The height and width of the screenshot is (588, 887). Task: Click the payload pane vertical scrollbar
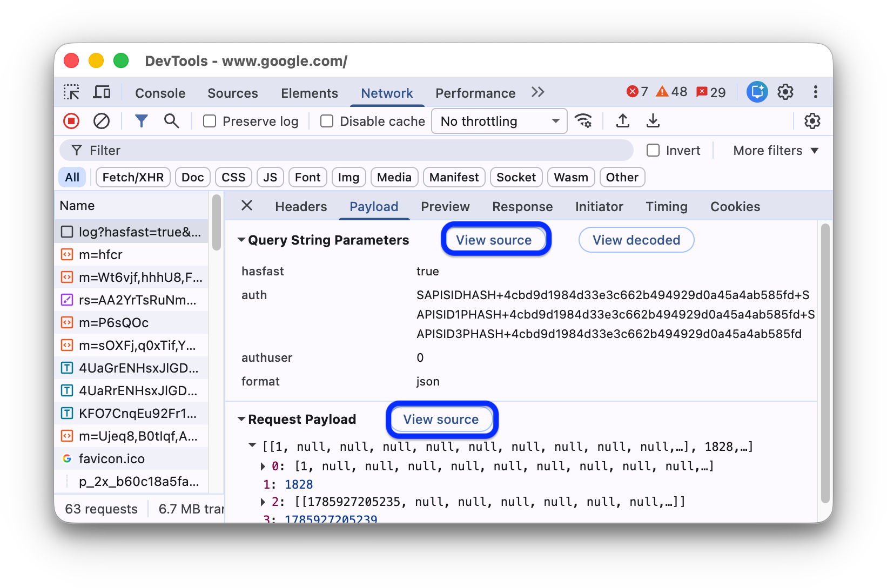(825, 363)
